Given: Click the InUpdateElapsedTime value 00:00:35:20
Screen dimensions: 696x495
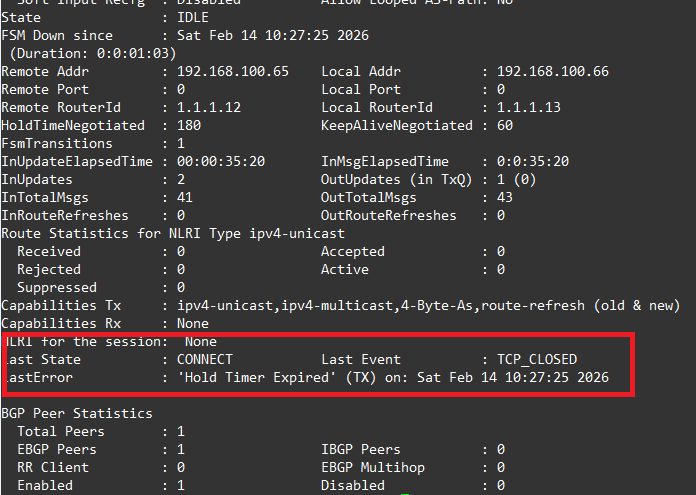Looking at the screenshot, I should click(221, 162).
